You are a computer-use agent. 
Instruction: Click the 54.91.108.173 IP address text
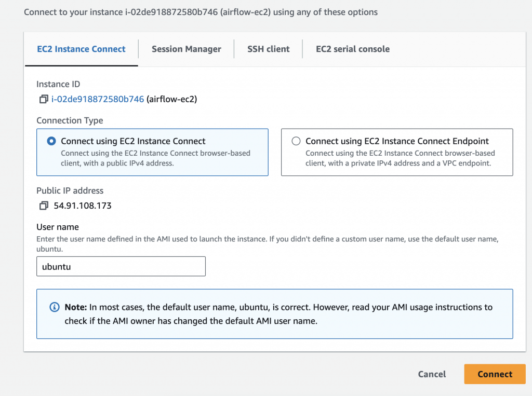tap(83, 206)
